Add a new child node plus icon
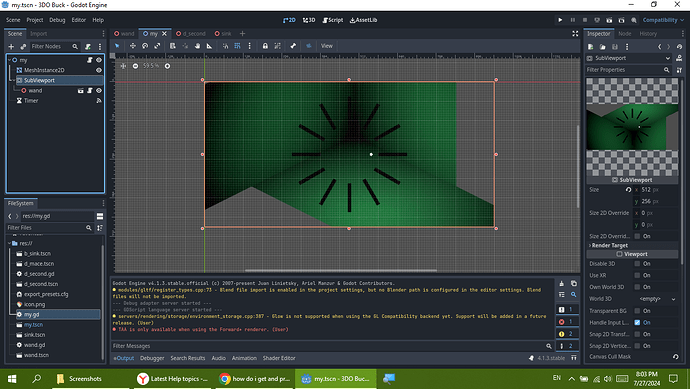The height and width of the screenshot is (389, 690). tap(11, 46)
